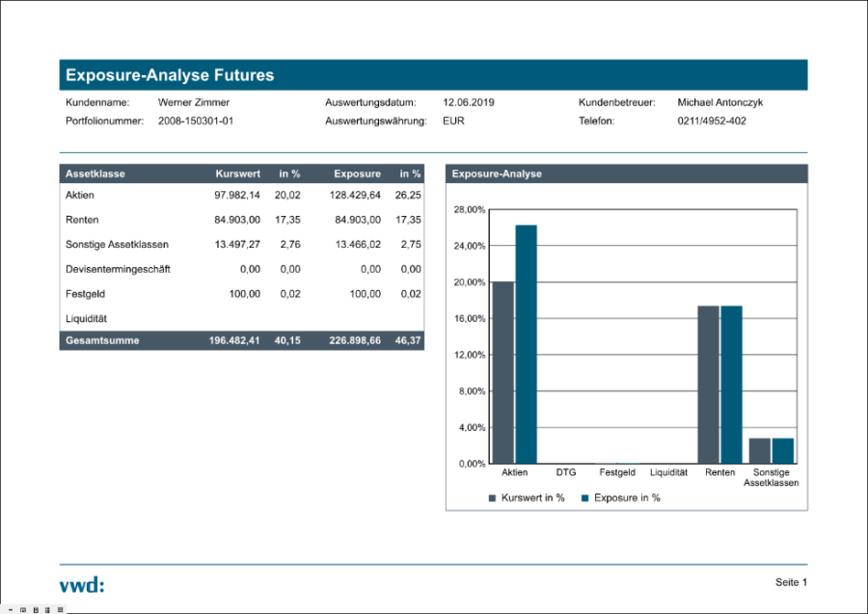Click the rightmost icon in bottom-left view toolbar
This screenshot has width=868, height=614.
(60, 609)
